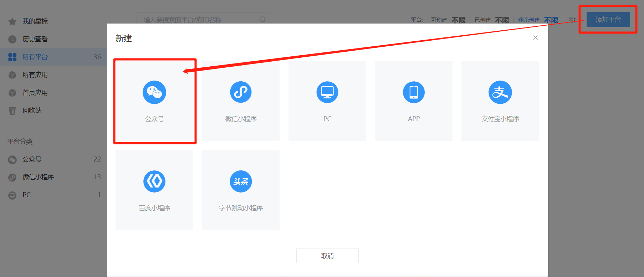The height and width of the screenshot is (277, 644).
Task: Click the cube icon beside 首页应用
Action: 12,93
